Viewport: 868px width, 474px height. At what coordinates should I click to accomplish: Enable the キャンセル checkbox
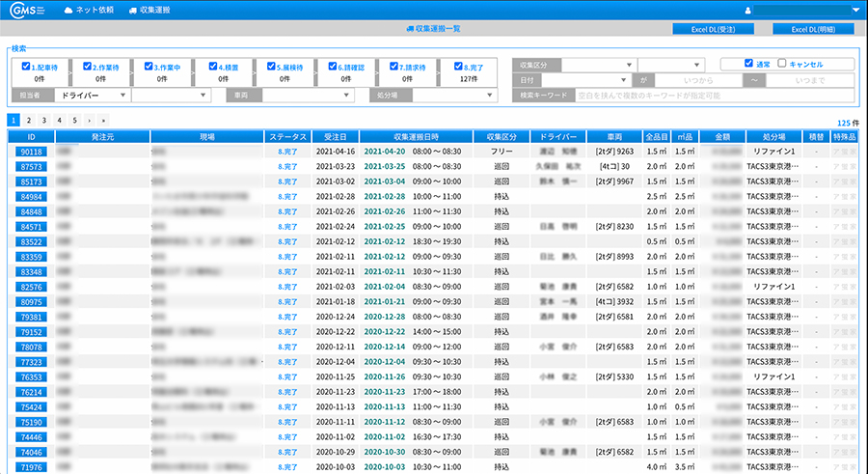tap(781, 63)
